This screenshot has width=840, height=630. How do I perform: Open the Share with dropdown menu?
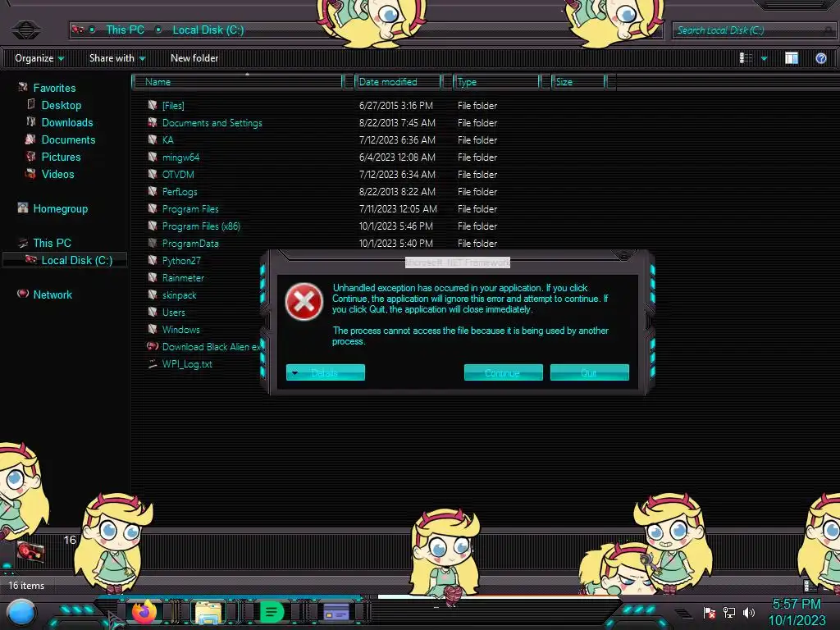117,58
